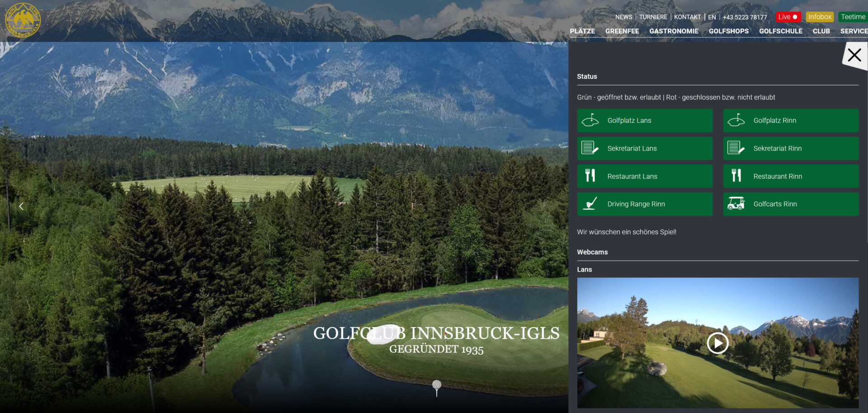Open the TURNIERE link

(x=653, y=17)
